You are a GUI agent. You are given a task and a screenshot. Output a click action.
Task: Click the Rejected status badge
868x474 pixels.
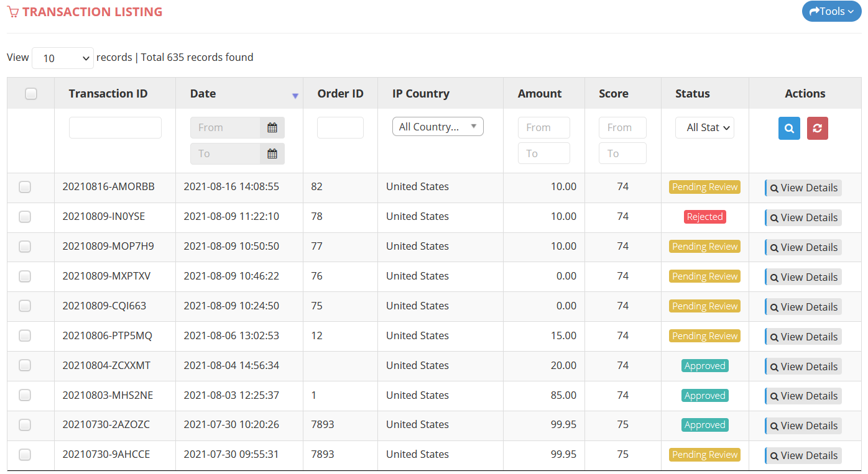point(705,217)
